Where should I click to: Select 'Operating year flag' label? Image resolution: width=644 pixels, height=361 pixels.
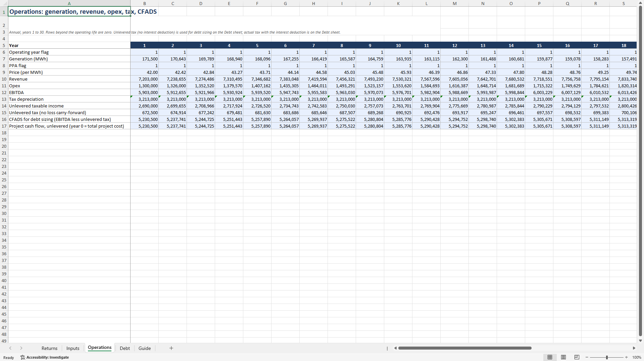tap(69, 52)
